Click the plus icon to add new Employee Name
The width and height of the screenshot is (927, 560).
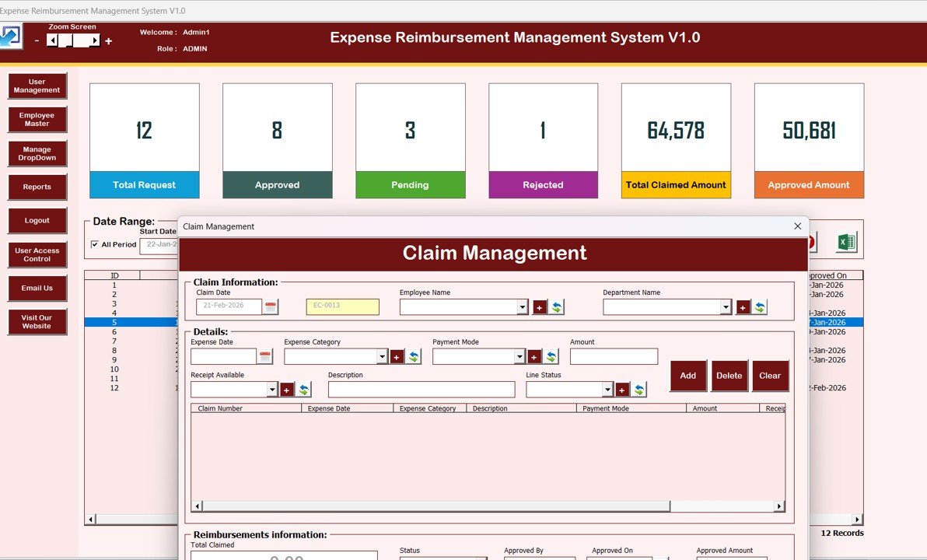(540, 306)
